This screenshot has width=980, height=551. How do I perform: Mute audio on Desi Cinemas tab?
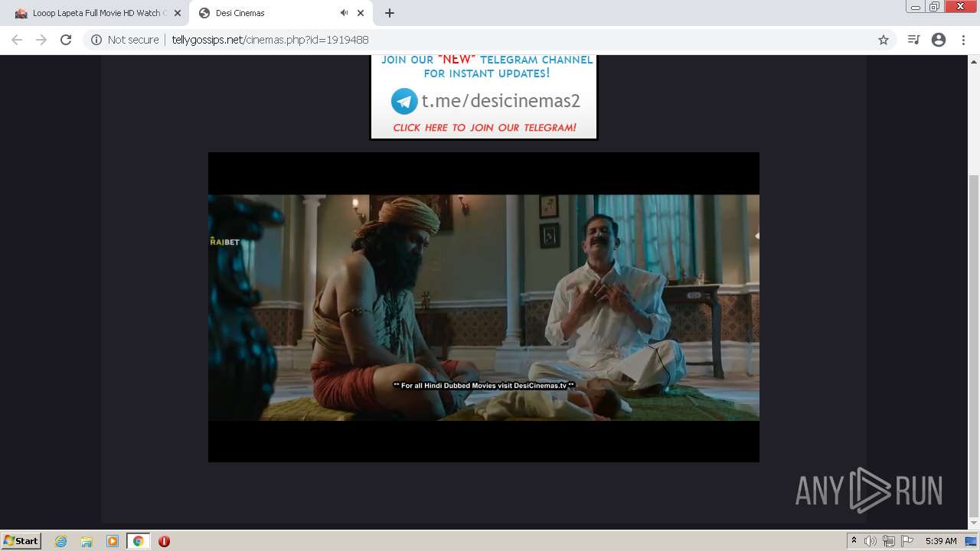[x=344, y=13]
